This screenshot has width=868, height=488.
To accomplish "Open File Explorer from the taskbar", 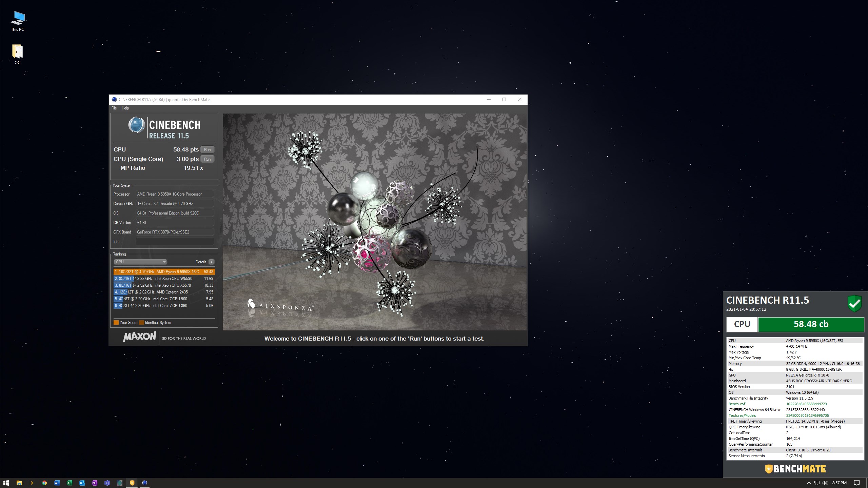I will pos(19,483).
